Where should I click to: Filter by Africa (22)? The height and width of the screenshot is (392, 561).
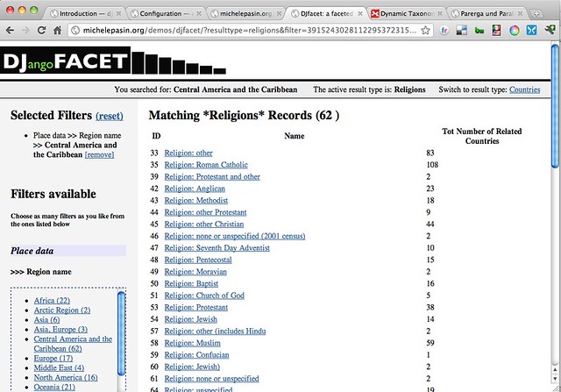click(52, 301)
